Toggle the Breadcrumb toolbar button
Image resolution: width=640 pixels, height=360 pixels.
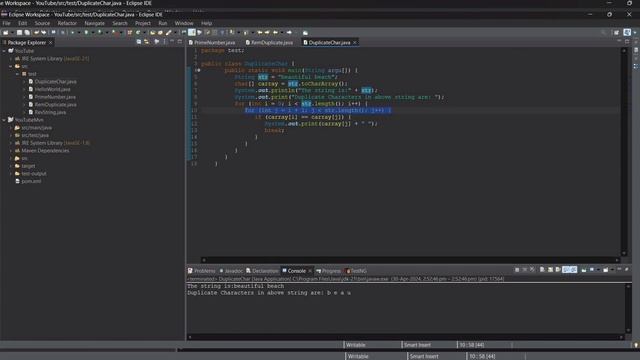click(x=184, y=32)
